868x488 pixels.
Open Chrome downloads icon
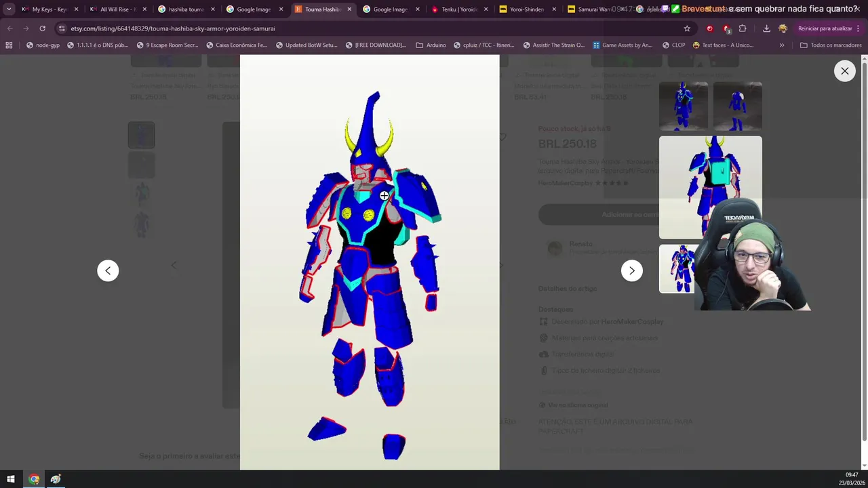(766, 28)
